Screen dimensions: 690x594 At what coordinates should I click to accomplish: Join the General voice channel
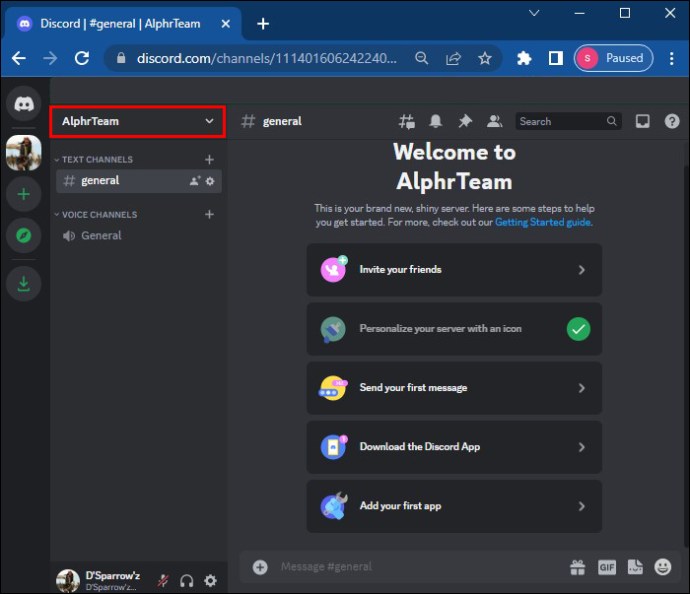tap(139, 235)
